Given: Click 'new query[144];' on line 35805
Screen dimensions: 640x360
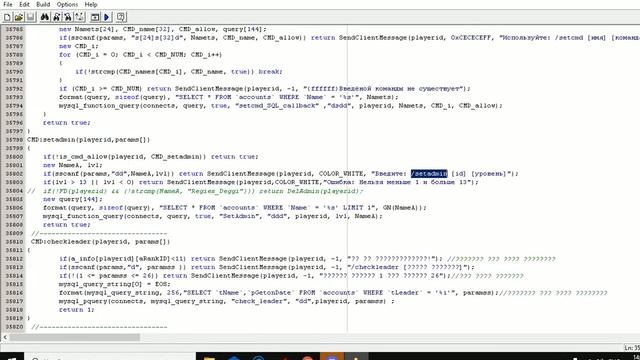Looking at the screenshot, I should pyautogui.click(x=73, y=199).
